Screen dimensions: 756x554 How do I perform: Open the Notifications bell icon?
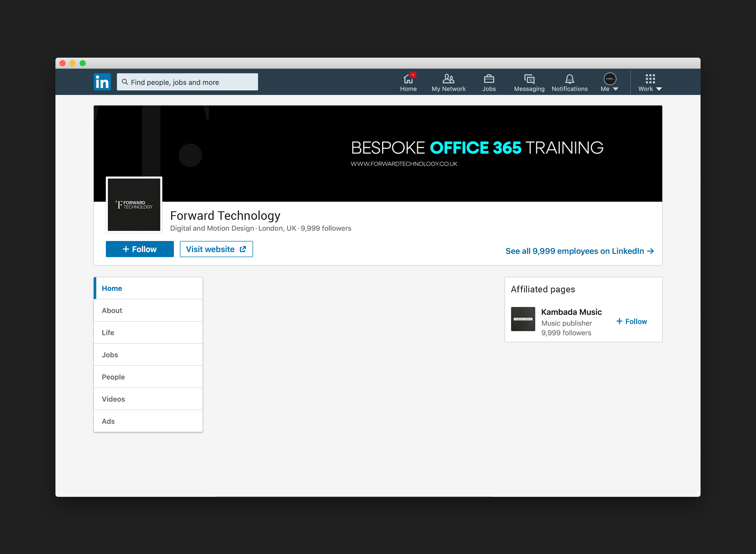(x=570, y=79)
